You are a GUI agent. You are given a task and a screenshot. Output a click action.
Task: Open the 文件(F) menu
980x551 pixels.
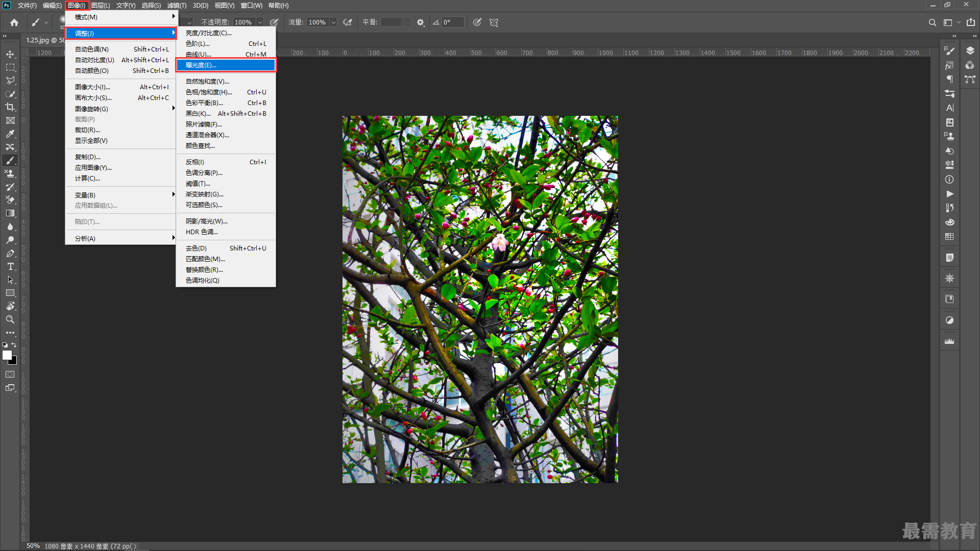tap(27, 6)
